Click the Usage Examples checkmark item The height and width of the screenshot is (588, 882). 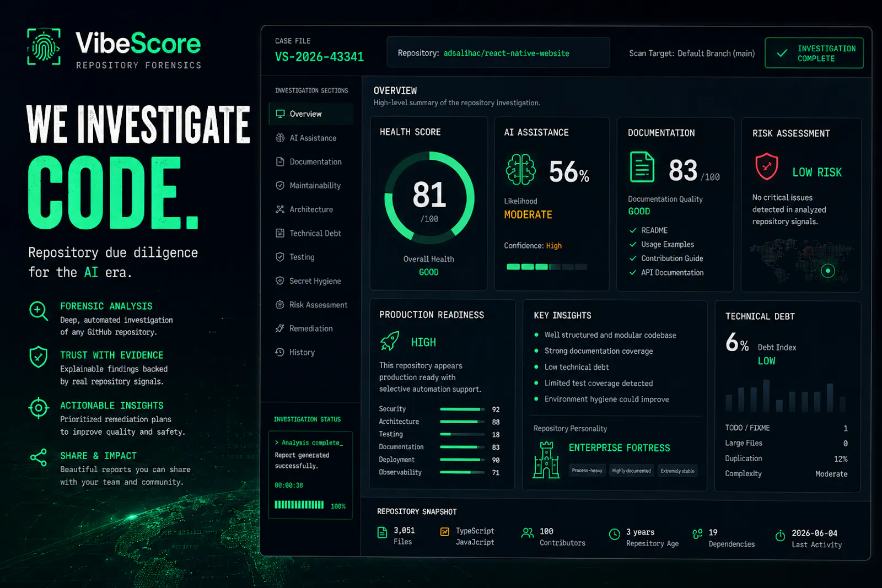pos(661,244)
